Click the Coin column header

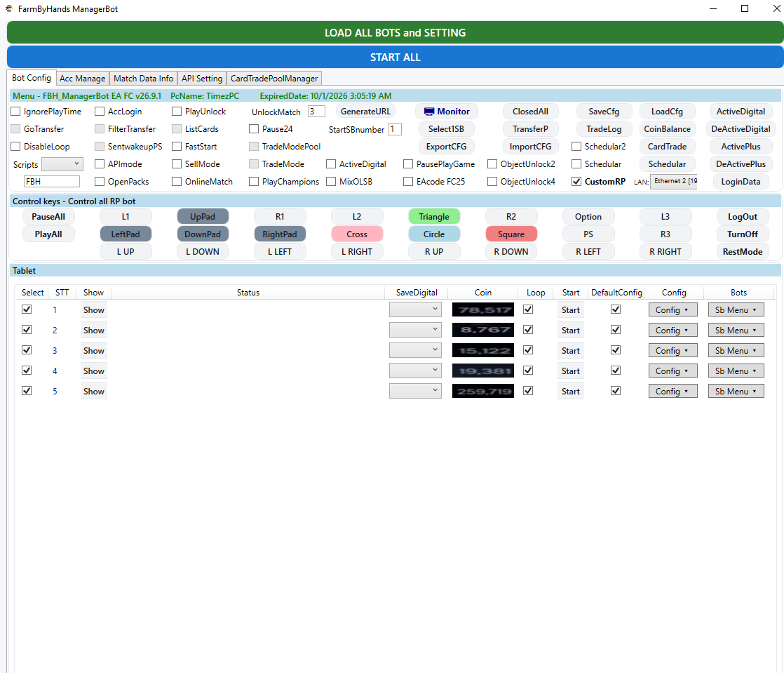(483, 292)
